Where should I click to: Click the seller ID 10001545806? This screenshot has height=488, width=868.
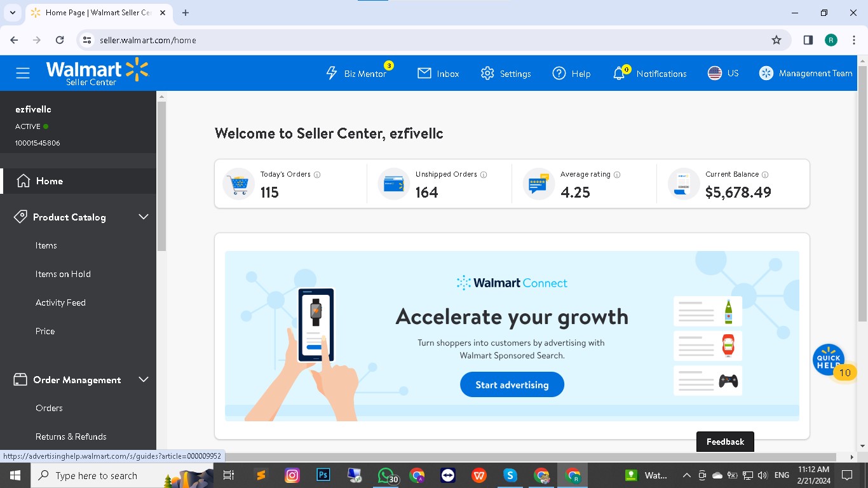click(37, 143)
